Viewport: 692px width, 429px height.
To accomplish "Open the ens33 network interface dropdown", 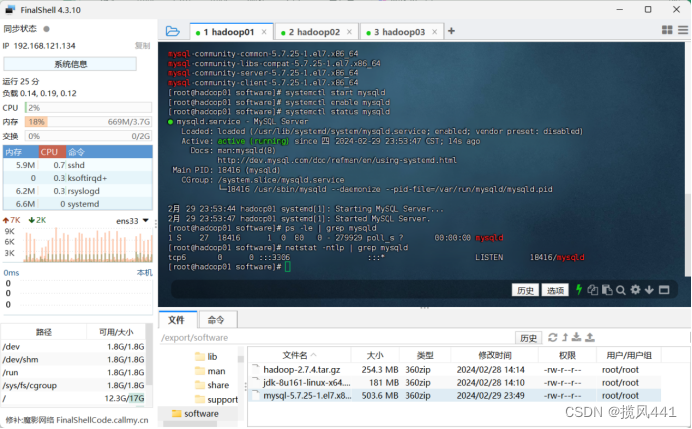I will 132,221.
